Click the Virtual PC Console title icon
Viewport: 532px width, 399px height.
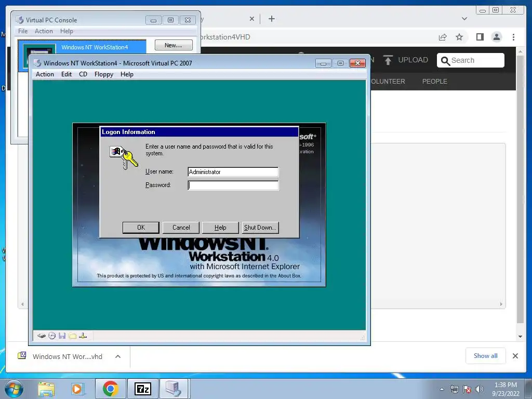click(20, 20)
